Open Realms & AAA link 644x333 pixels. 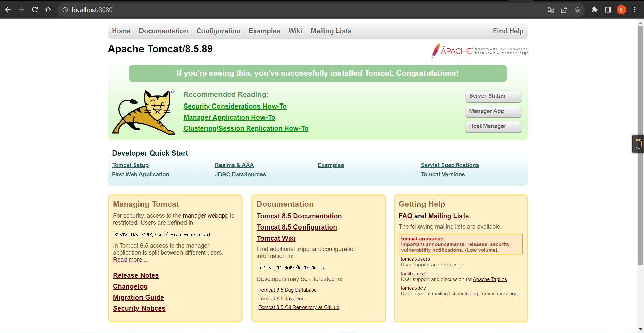coord(234,165)
